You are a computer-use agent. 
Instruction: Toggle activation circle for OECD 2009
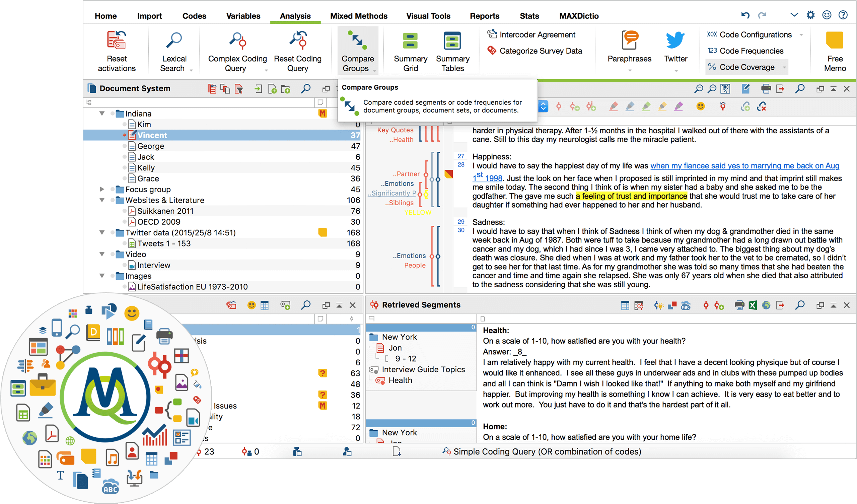tap(125, 222)
